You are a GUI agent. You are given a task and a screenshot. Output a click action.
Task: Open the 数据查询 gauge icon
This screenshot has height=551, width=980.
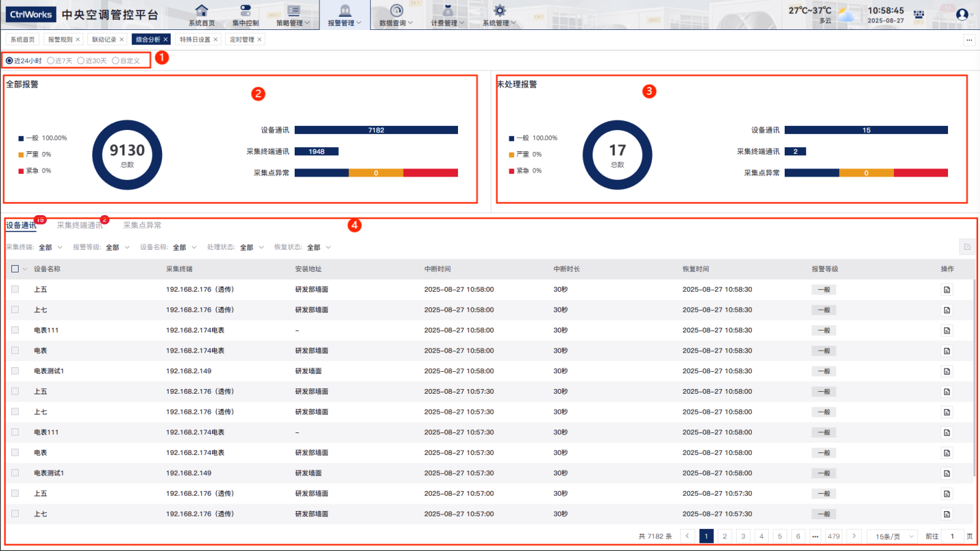click(x=396, y=11)
